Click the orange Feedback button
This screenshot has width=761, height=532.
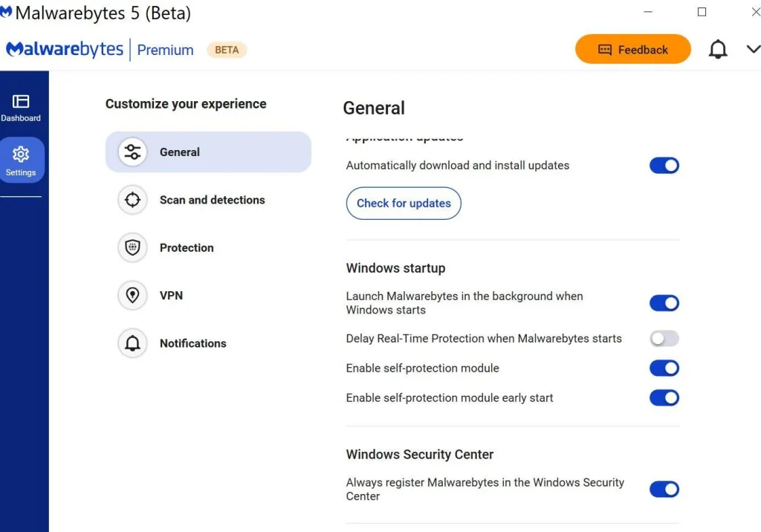click(633, 49)
